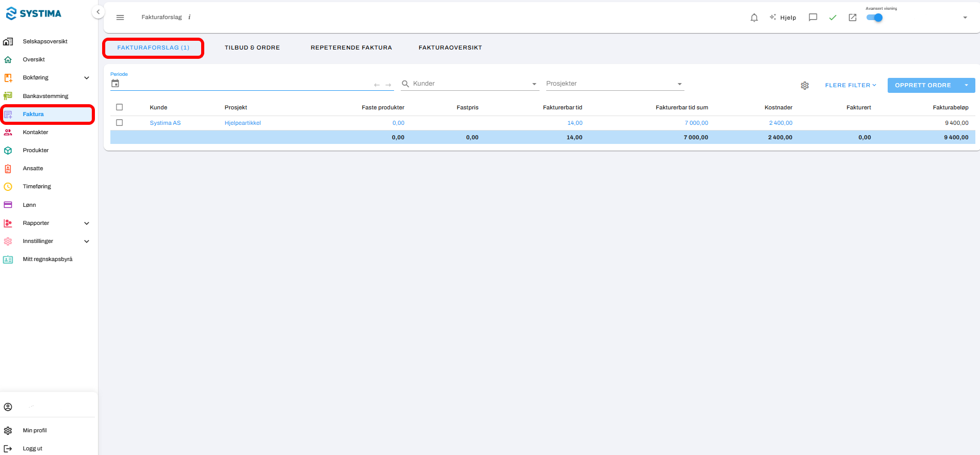Viewport: 980px width, 455px height.
Task: Open in new window icon
Action: click(x=853, y=18)
